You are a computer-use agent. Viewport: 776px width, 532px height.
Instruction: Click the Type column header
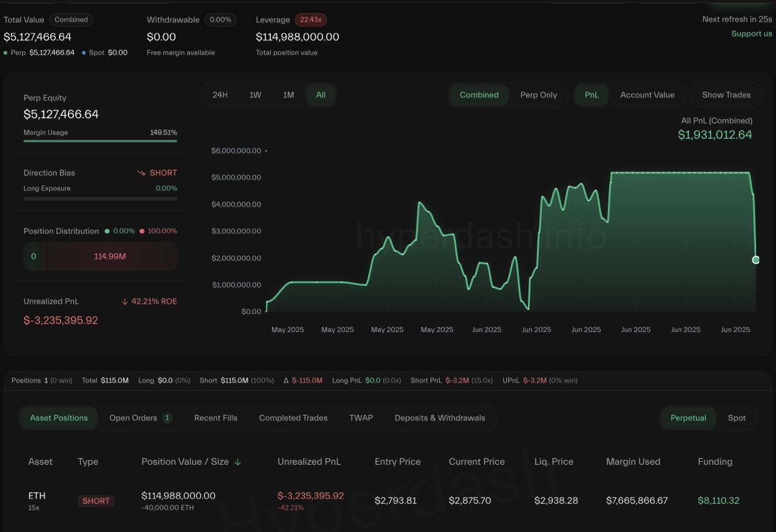pyautogui.click(x=88, y=462)
